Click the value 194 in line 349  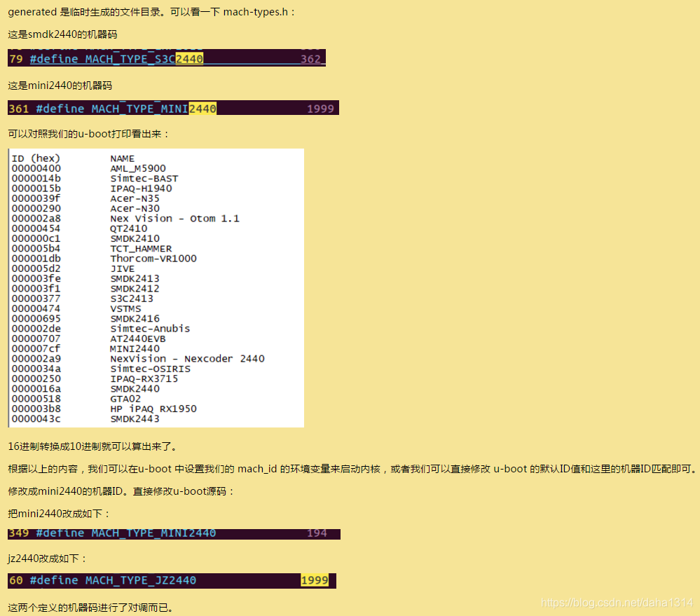[317, 533]
